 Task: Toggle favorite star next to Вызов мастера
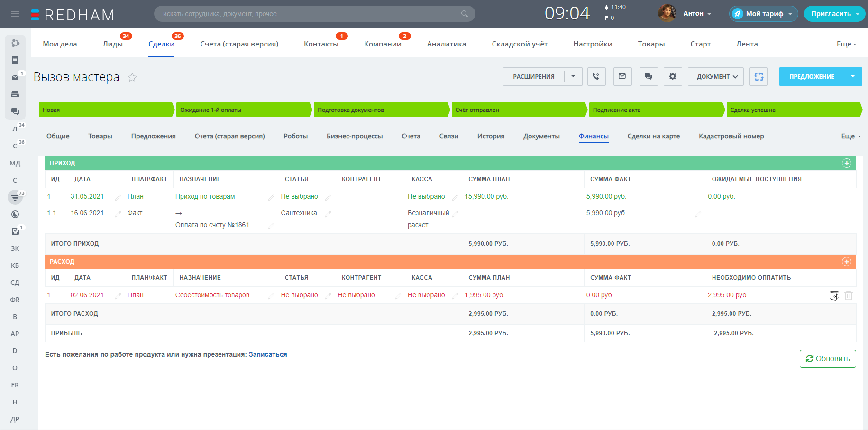pyautogui.click(x=132, y=77)
